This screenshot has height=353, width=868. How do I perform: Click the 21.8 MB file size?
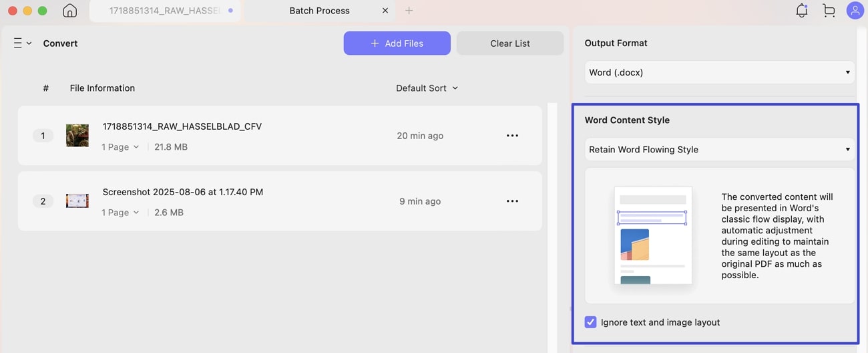pyautogui.click(x=171, y=147)
